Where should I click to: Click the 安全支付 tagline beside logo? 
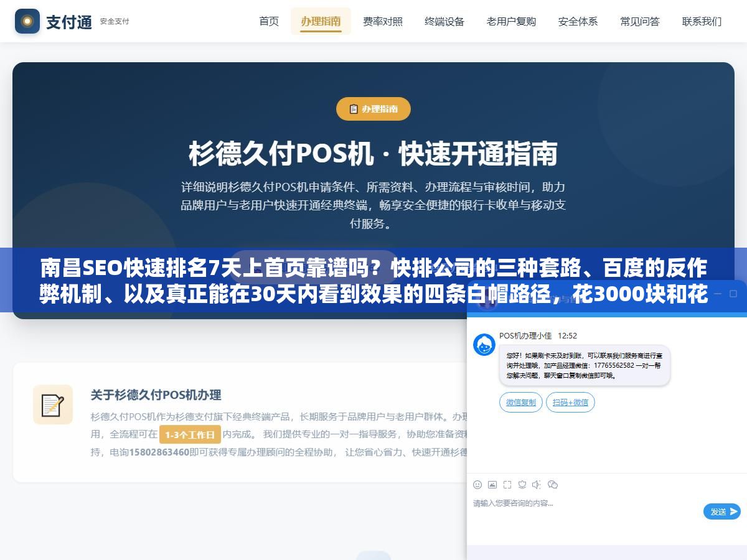pyautogui.click(x=115, y=21)
